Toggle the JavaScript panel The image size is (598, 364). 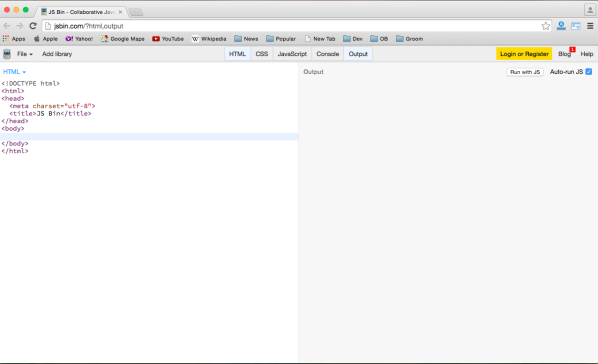tap(292, 54)
